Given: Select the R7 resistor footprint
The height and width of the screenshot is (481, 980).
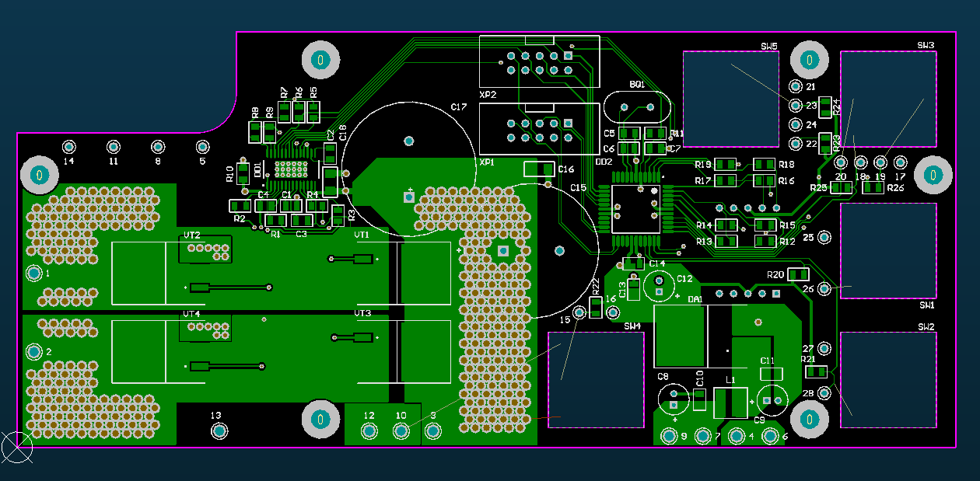Looking at the screenshot, I should pos(285,112).
